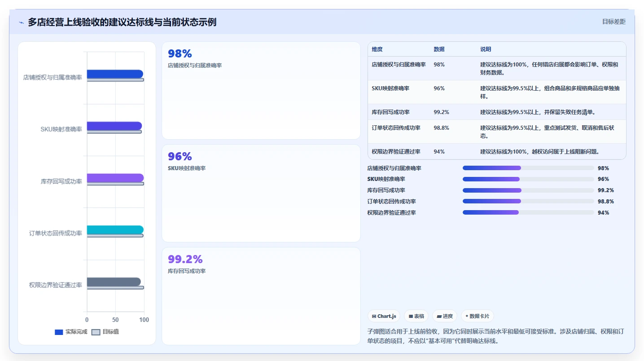Click the lightning icon beside the page title
644x361 pixels.
pyautogui.click(x=21, y=22)
